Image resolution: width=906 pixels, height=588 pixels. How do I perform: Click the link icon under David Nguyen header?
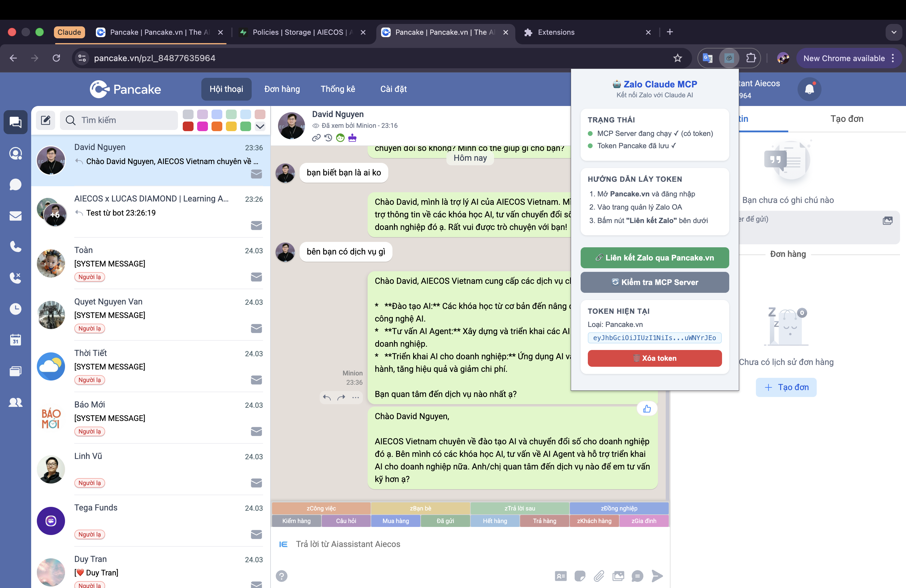tap(316, 138)
